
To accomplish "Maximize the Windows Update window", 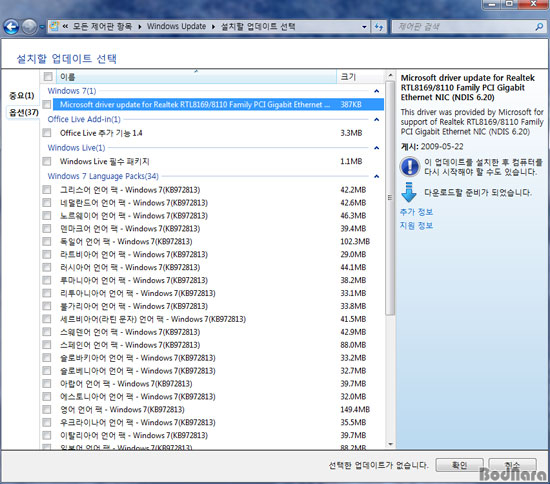I will (x=509, y=4).
